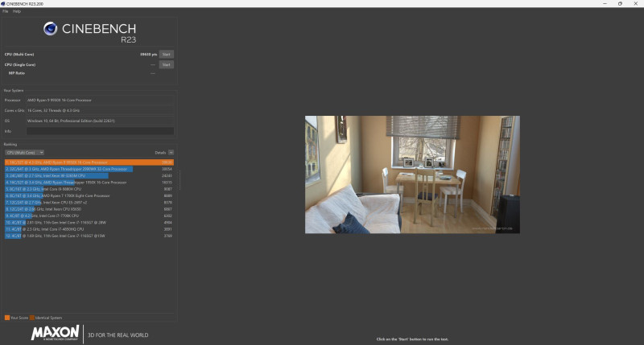Click the 'Details' label in the Ranking panel
The image size is (644, 345).
point(160,153)
